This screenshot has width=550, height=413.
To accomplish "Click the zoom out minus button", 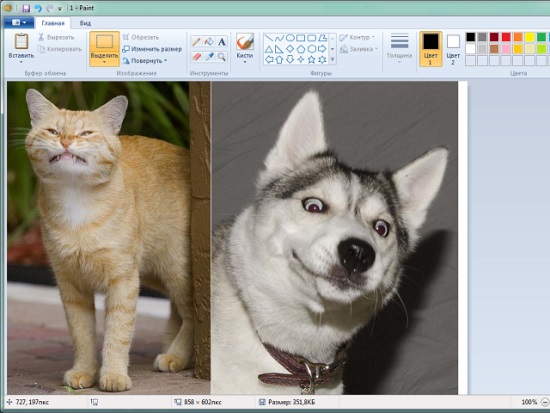I will coord(545,402).
